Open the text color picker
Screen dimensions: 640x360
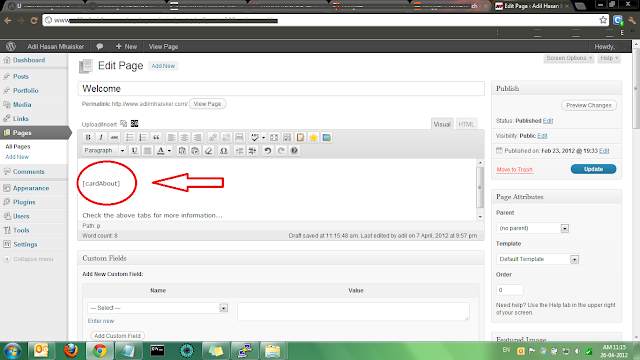(161, 151)
